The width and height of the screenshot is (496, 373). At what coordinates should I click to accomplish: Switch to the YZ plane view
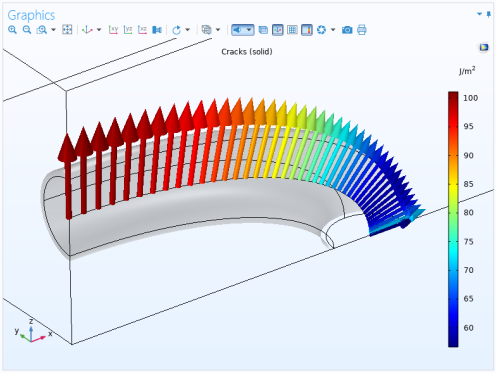[128, 30]
